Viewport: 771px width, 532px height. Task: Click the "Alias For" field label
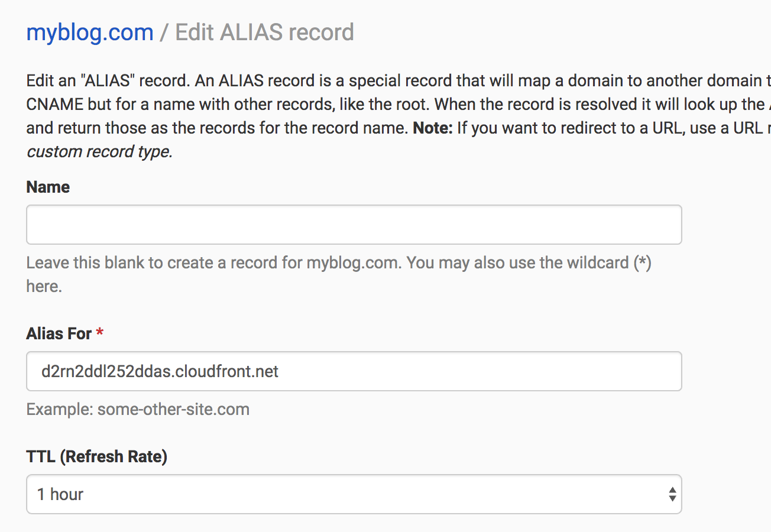[59, 333]
